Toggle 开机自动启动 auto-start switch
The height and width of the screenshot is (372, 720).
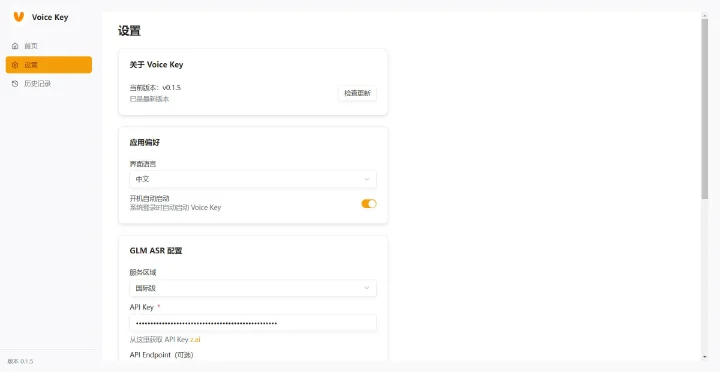[x=369, y=203]
